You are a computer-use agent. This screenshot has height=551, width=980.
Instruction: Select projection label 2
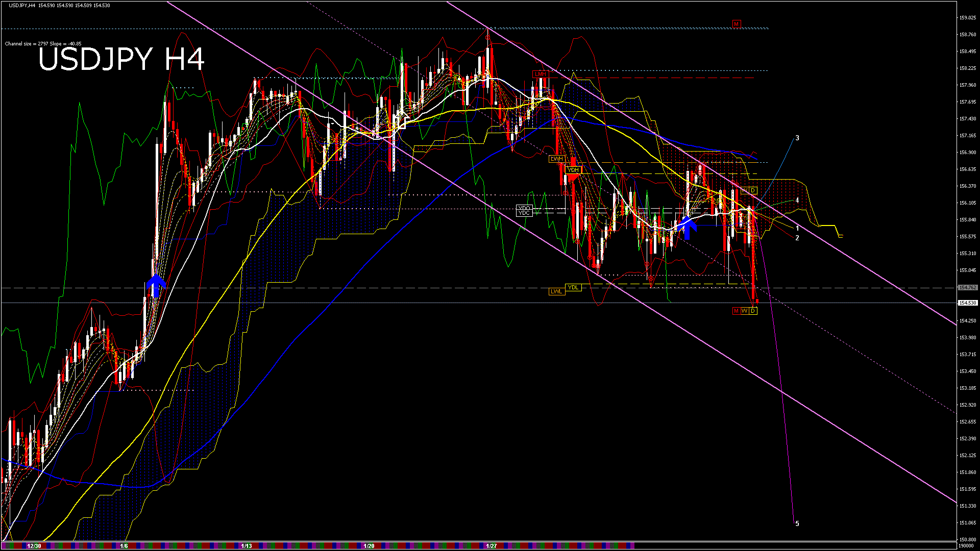[x=797, y=238]
